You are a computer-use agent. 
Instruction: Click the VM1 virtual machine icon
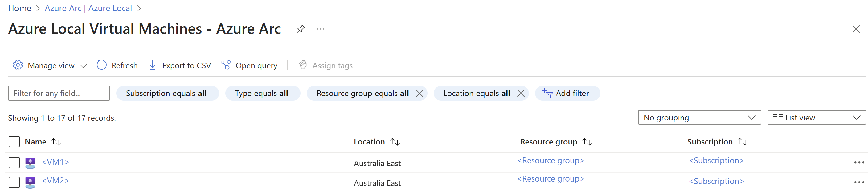[x=30, y=163]
